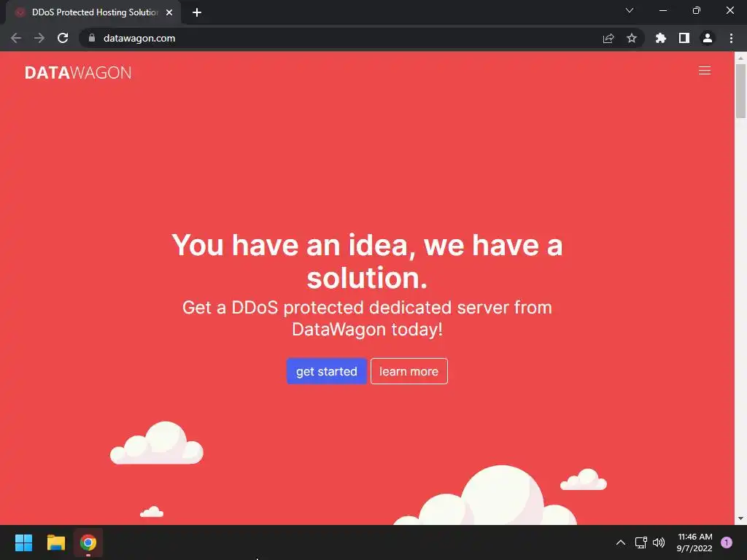The image size is (747, 560).
Task: Click the DATAWAGON logo
Action: 78,72
